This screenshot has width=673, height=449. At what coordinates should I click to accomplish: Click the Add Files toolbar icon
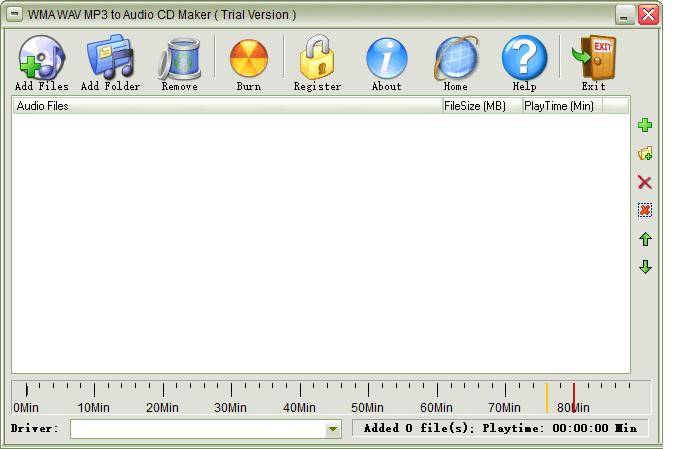click(x=41, y=61)
